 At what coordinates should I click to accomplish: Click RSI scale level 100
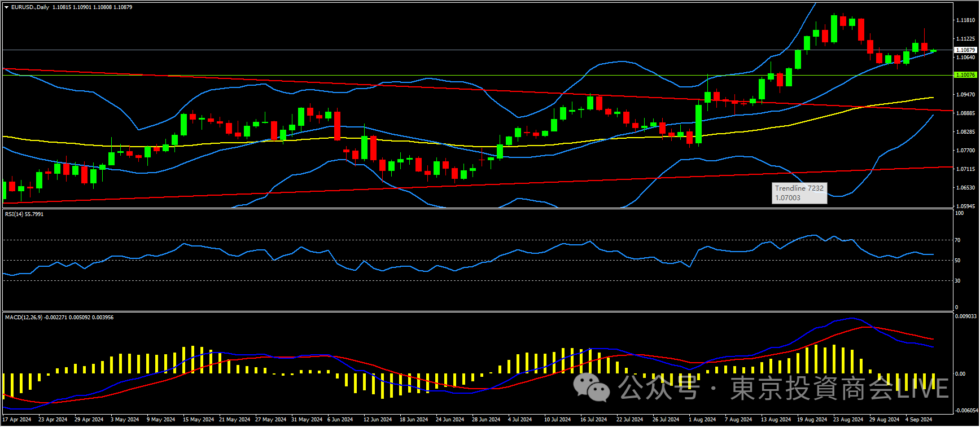(959, 213)
